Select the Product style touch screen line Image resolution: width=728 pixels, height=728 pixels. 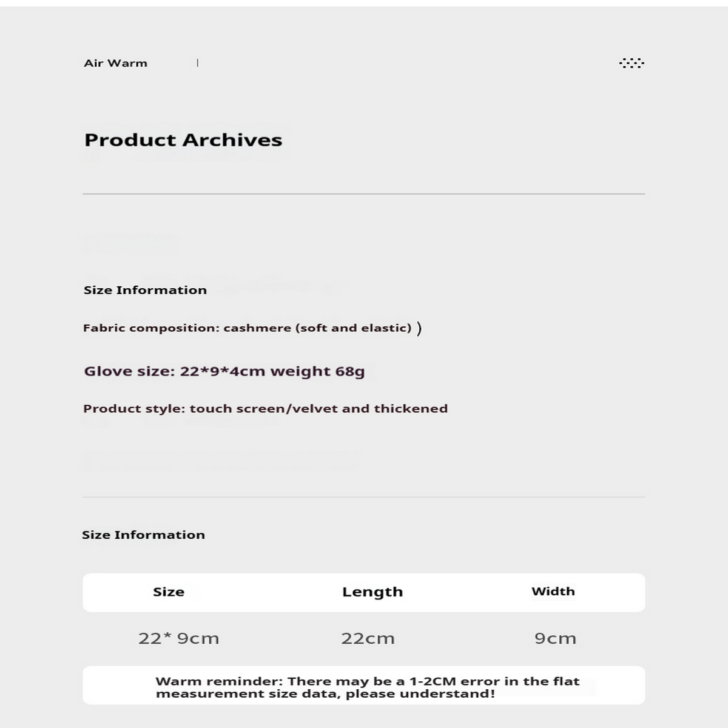[x=265, y=408]
